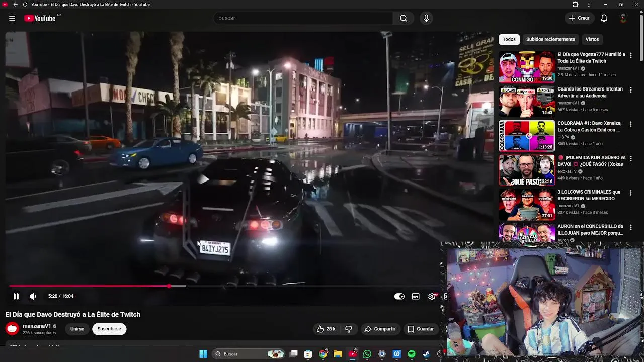Go back with browser back arrow
The width and height of the screenshot is (644, 362).
[x=15, y=4]
